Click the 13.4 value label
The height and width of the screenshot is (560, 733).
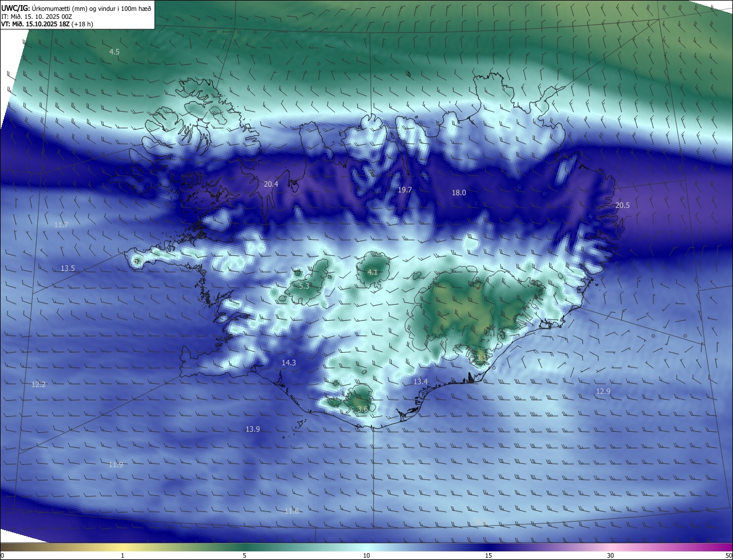[420, 381]
